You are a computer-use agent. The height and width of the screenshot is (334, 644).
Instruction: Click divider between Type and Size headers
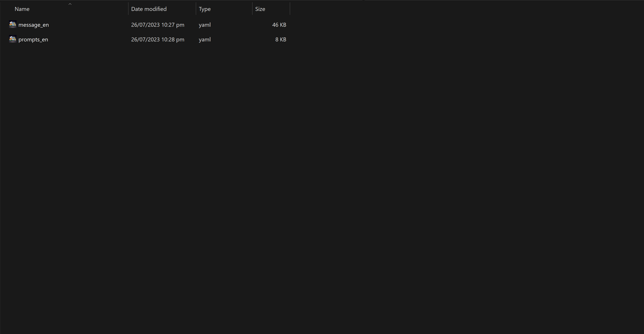click(252, 9)
